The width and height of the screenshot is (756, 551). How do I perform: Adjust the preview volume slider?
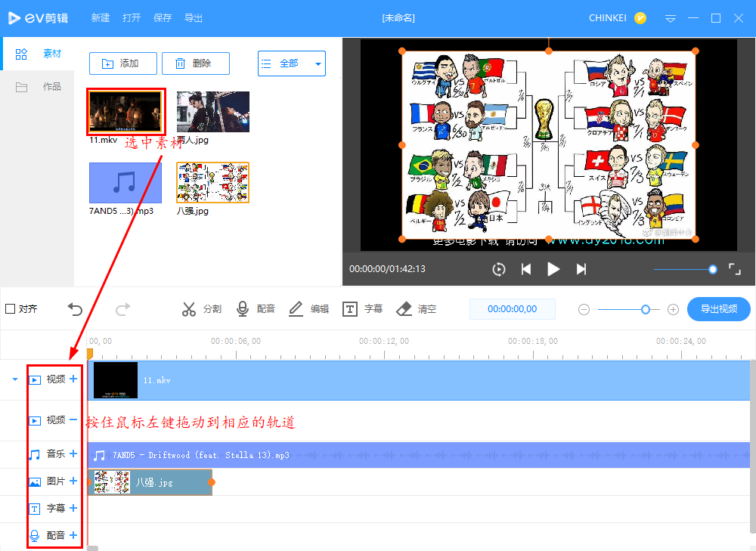[685, 270]
